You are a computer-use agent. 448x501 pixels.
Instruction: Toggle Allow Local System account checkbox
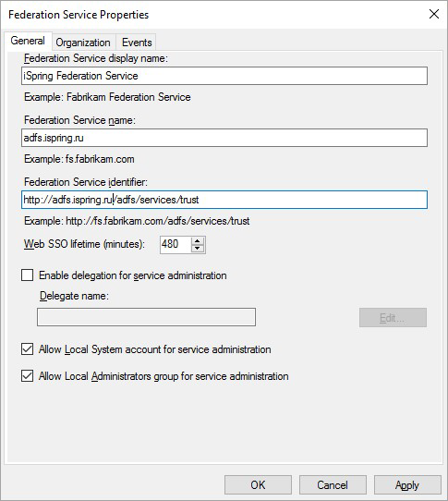pos(27,349)
